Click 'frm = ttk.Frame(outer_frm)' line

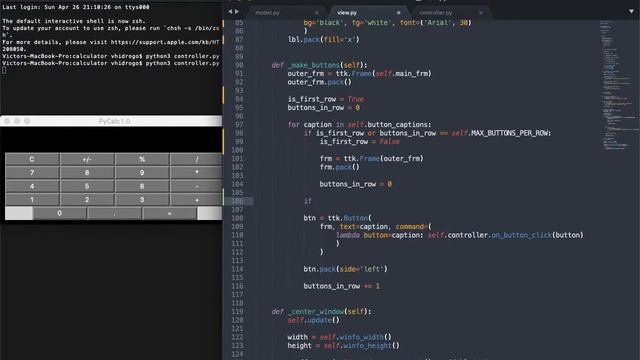pyautogui.click(x=371, y=158)
